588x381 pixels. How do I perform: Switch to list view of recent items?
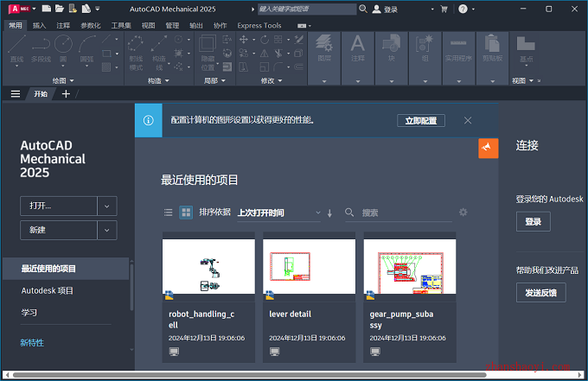tap(169, 213)
